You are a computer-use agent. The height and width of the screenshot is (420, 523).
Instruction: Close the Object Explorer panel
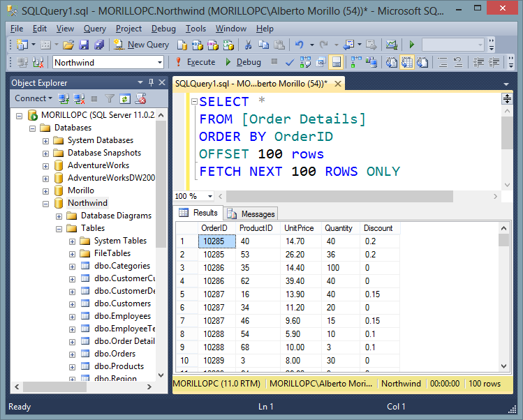point(162,82)
